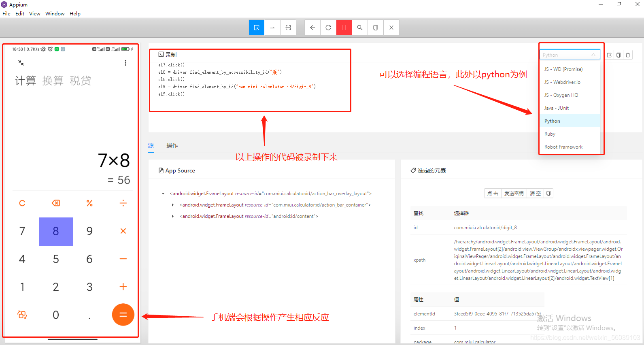Click the 发送密钥 (Send Keys) button
The image size is (644, 345).
(514, 194)
